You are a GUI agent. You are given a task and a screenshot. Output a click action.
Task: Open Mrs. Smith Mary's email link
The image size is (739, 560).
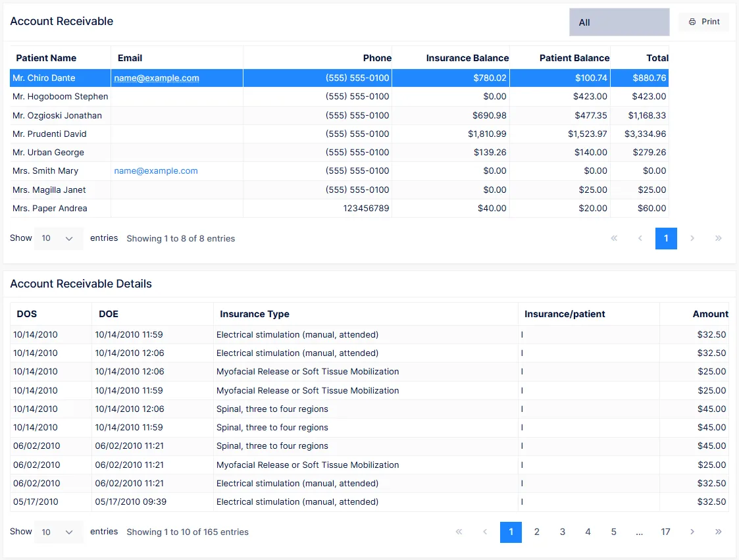point(156,170)
